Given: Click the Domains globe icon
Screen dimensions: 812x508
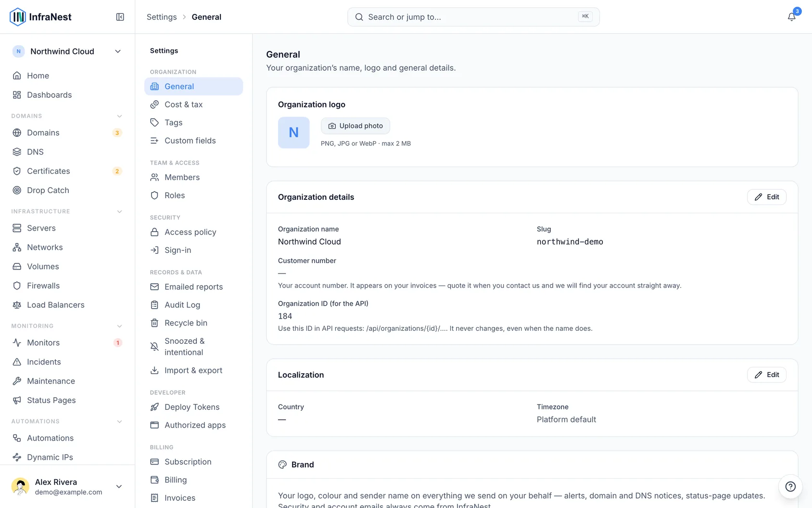Looking at the screenshot, I should tap(17, 132).
